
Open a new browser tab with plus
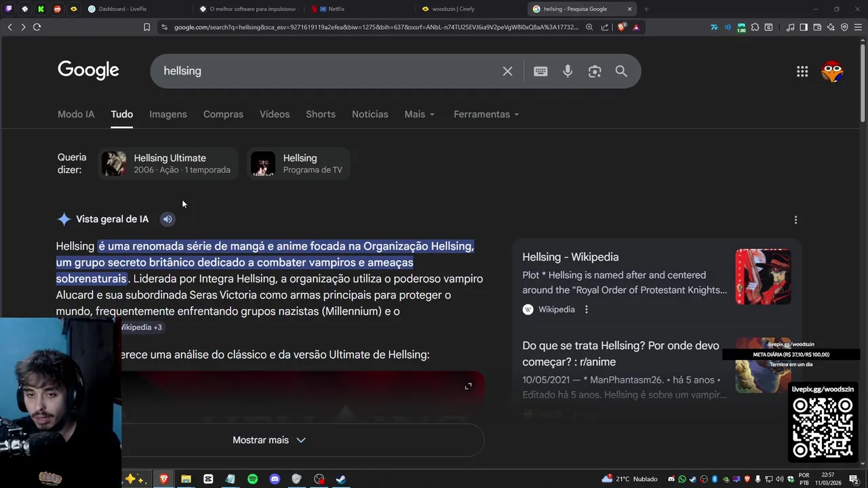click(x=646, y=9)
